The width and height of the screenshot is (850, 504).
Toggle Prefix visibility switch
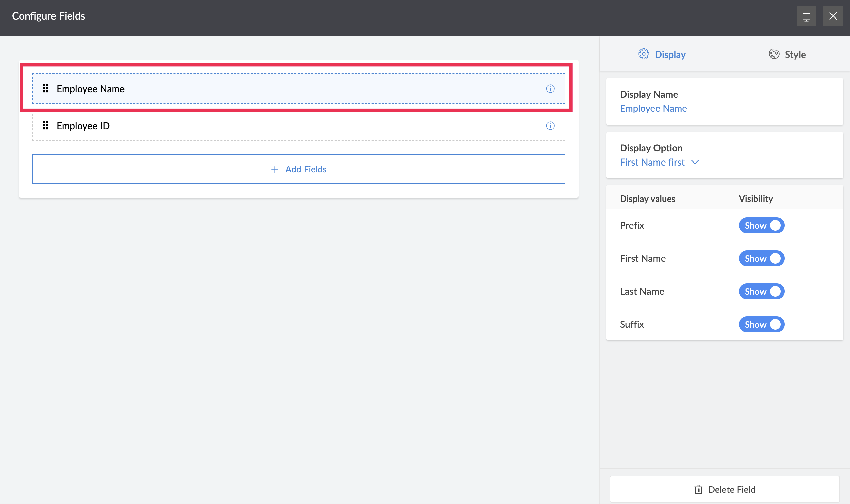[x=762, y=225]
